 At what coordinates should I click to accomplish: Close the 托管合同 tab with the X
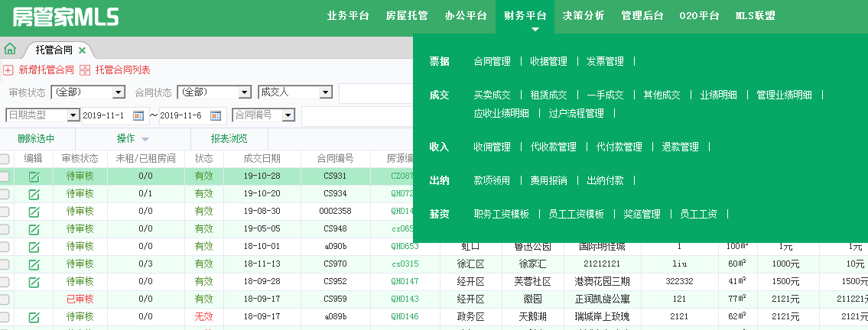(82, 50)
